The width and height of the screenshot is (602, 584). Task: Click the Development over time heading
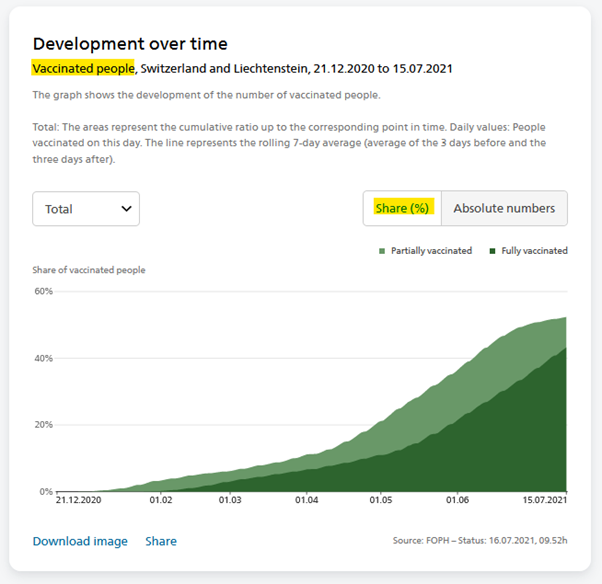(130, 44)
